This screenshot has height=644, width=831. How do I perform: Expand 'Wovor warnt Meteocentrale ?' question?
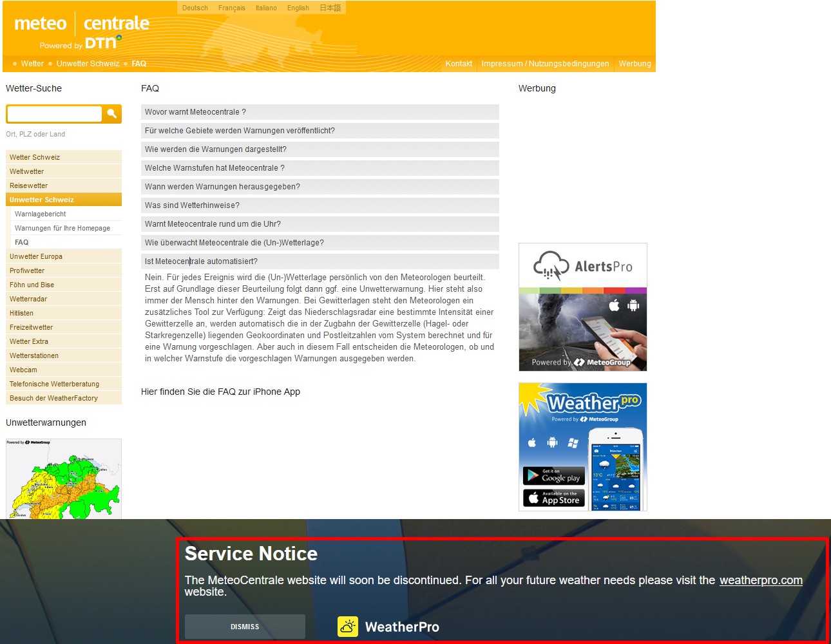point(320,112)
